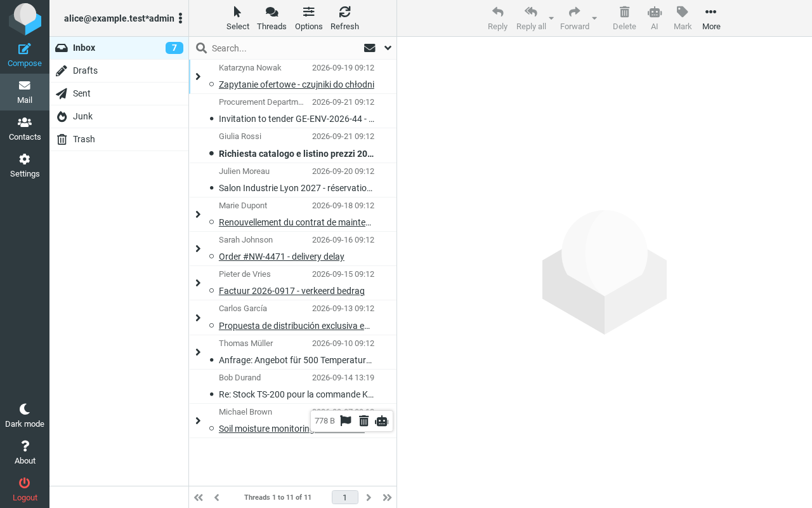Open the Forward dropdown arrow
This screenshot has height=508, width=812.
pos(594,18)
